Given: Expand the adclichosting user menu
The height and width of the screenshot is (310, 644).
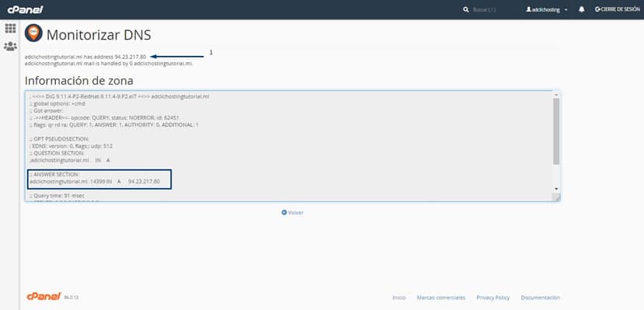Looking at the screenshot, I should click(547, 9).
